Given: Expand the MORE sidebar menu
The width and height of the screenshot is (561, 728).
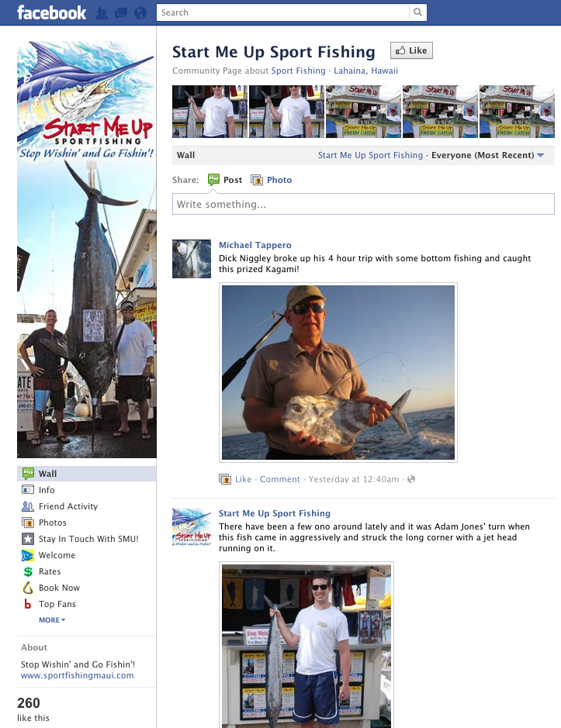Looking at the screenshot, I should 52,619.
